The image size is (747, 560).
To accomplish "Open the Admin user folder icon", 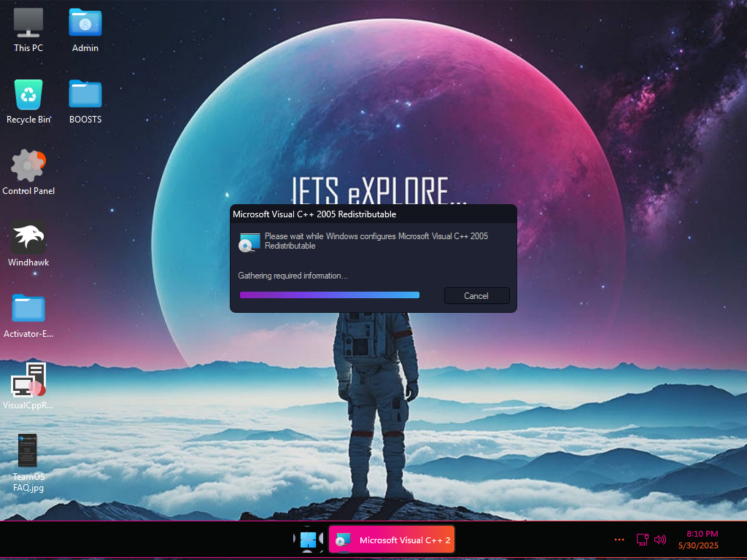I will 85,23.
